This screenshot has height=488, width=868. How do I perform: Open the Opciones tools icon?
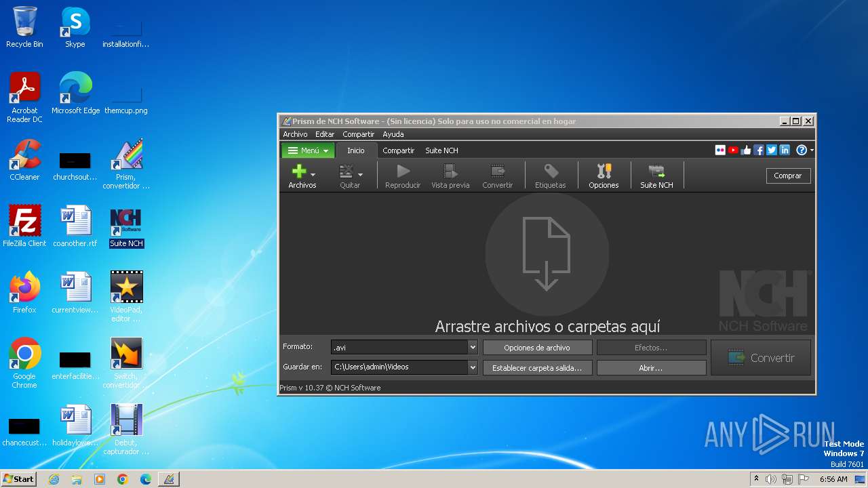pyautogui.click(x=604, y=171)
